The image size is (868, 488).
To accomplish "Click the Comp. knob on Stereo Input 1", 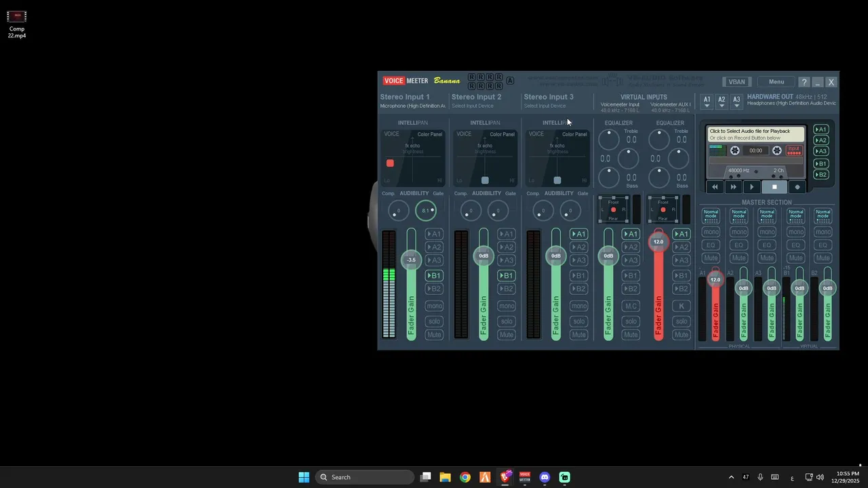I will [x=398, y=211].
